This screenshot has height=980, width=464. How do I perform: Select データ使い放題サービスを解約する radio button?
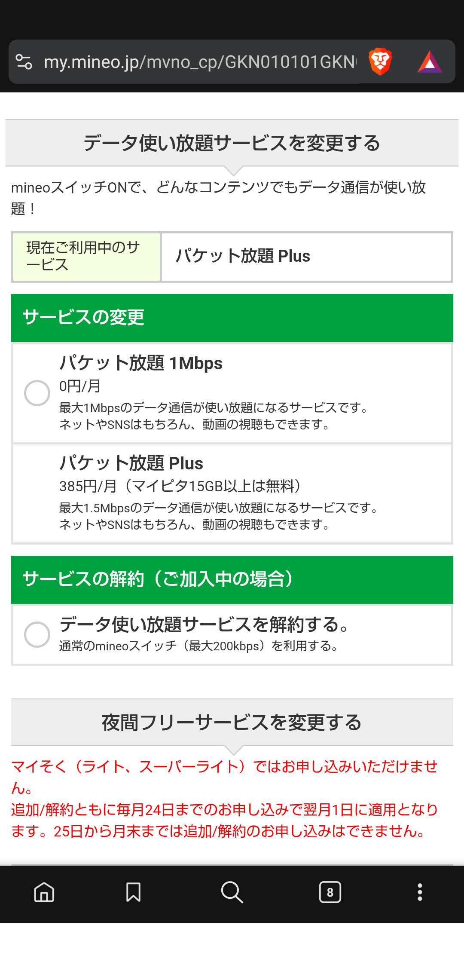[37, 634]
